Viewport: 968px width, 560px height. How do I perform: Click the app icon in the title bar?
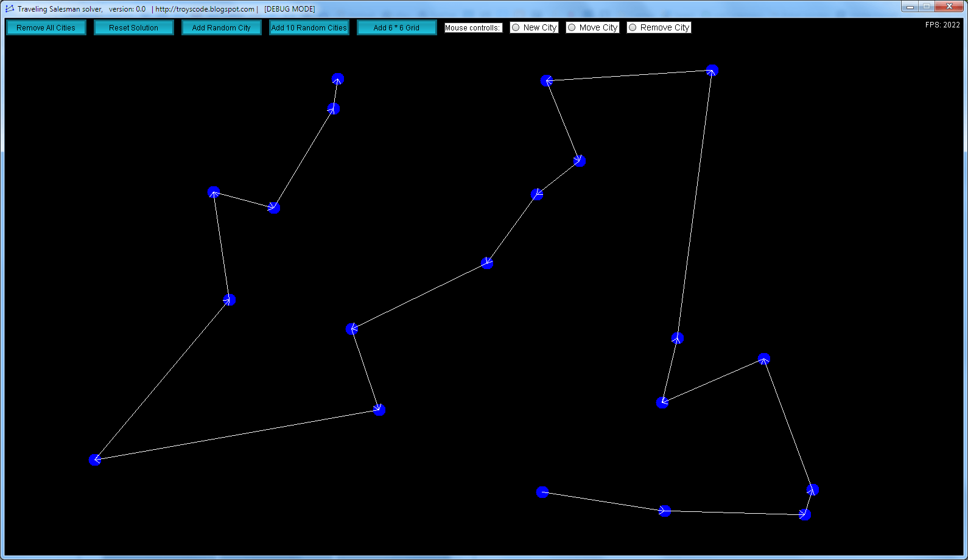coord(10,9)
